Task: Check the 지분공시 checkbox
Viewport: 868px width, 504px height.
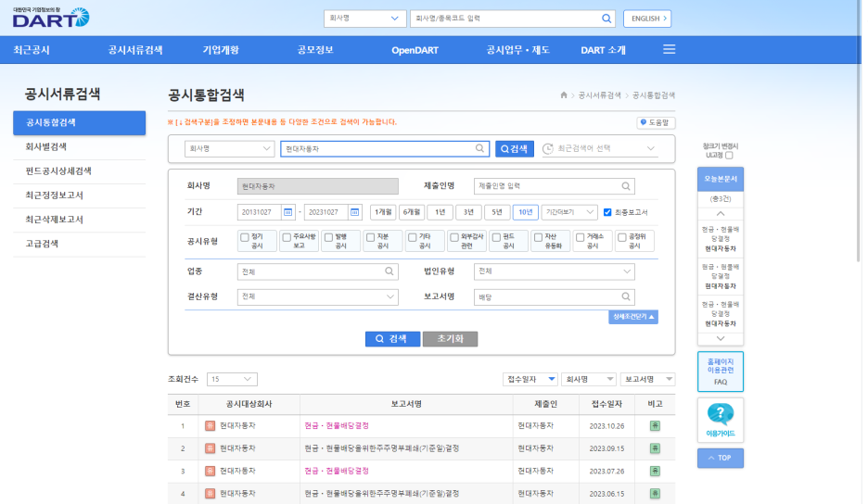Action: click(x=371, y=237)
